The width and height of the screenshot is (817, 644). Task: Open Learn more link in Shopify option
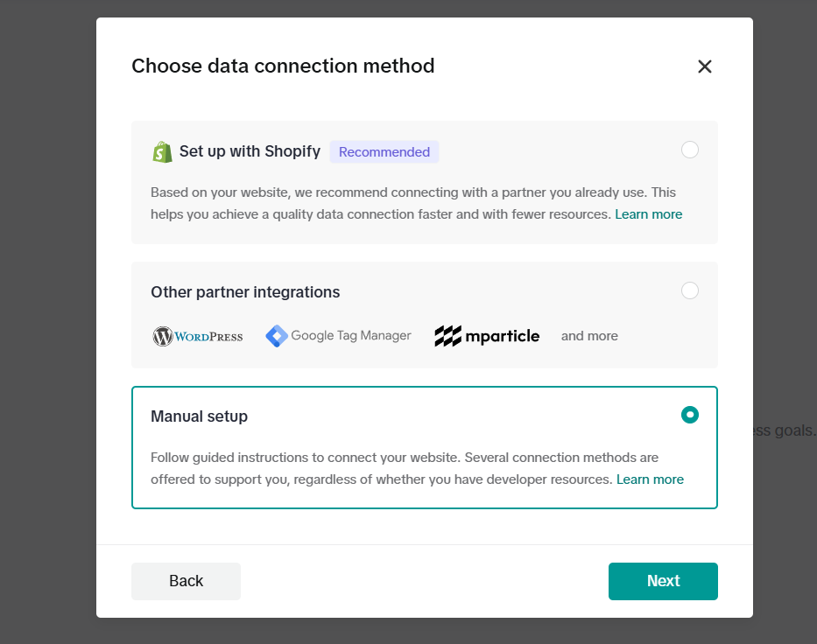pyautogui.click(x=648, y=214)
